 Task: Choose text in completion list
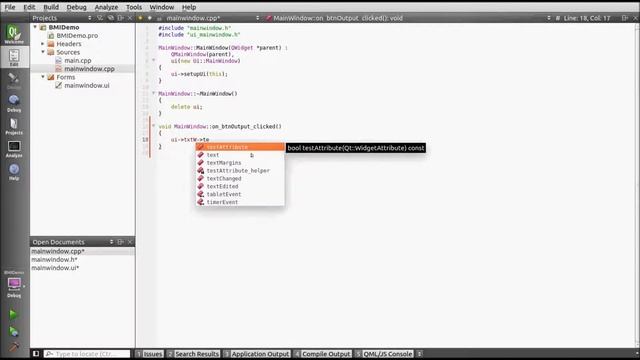pyautogui.click(x=240, y=155)
